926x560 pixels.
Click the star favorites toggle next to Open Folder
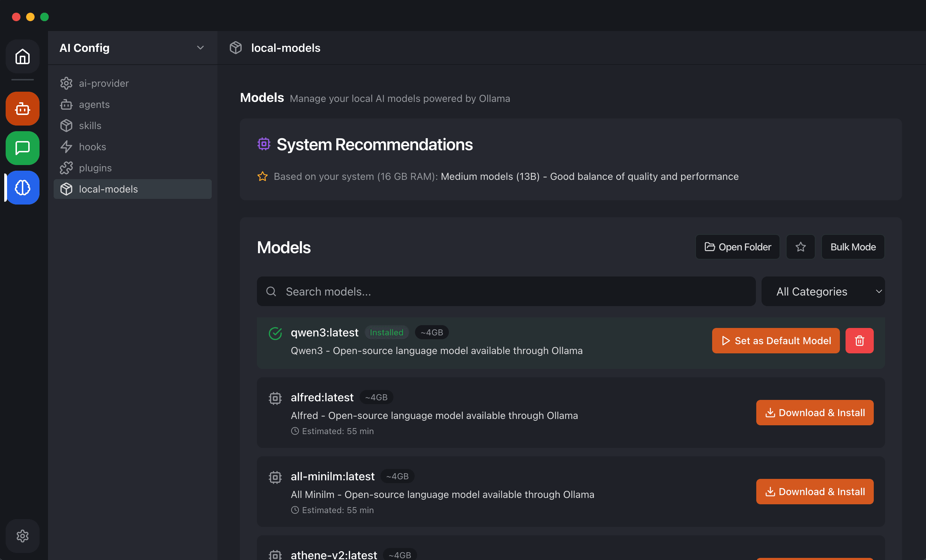pos(800,247)
